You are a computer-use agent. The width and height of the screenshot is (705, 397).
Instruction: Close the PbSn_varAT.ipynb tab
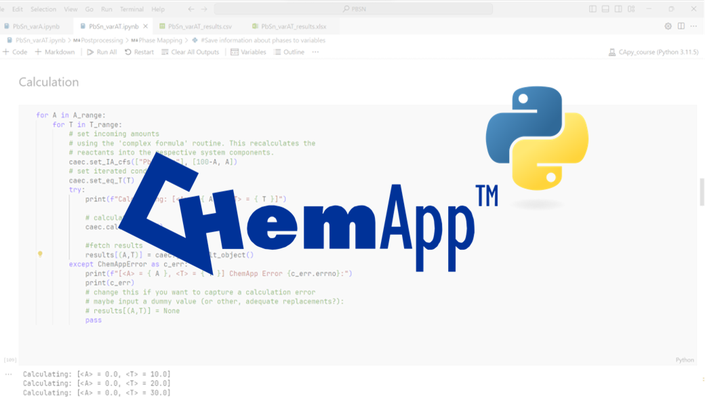(145, 27)
